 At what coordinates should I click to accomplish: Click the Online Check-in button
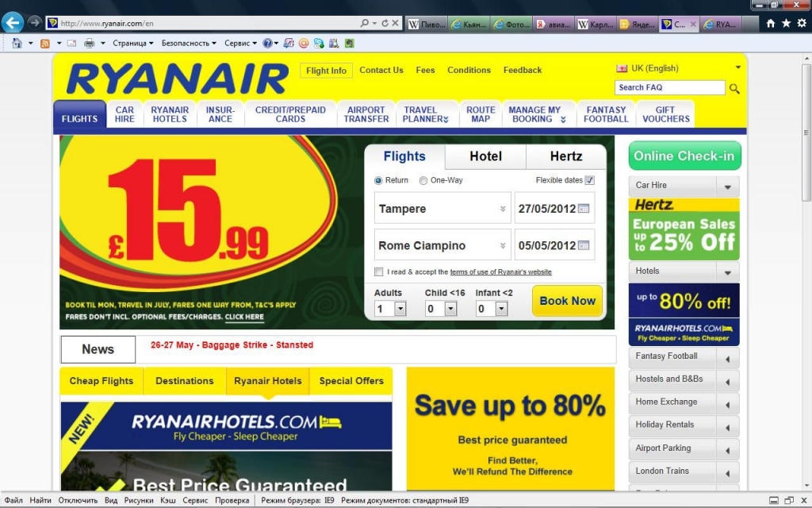pos(684,156)
